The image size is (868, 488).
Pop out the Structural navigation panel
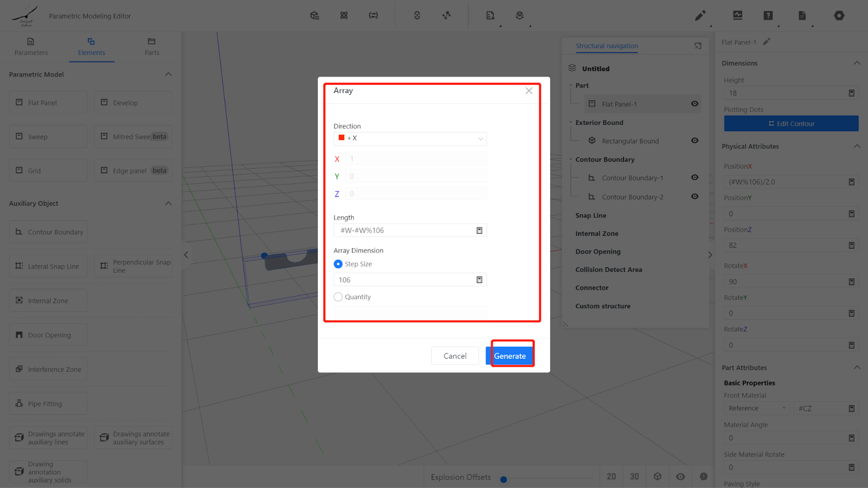[x=698, y=46]
